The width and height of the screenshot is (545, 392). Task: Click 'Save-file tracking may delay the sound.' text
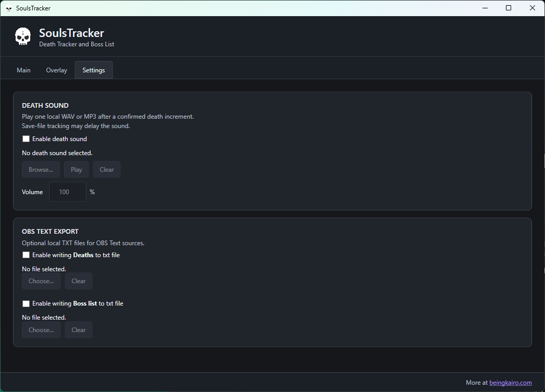[x=76, y=125]
